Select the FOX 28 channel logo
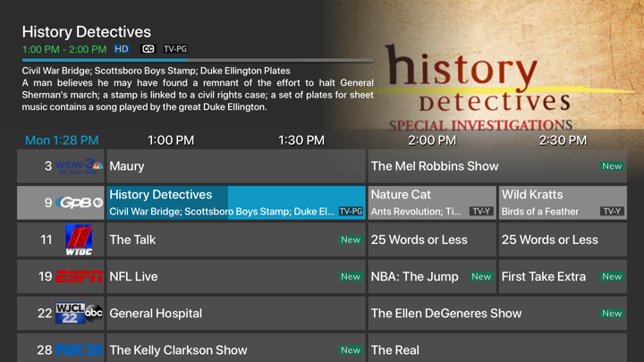Screen dimensions: 644x362 [79, 350]
